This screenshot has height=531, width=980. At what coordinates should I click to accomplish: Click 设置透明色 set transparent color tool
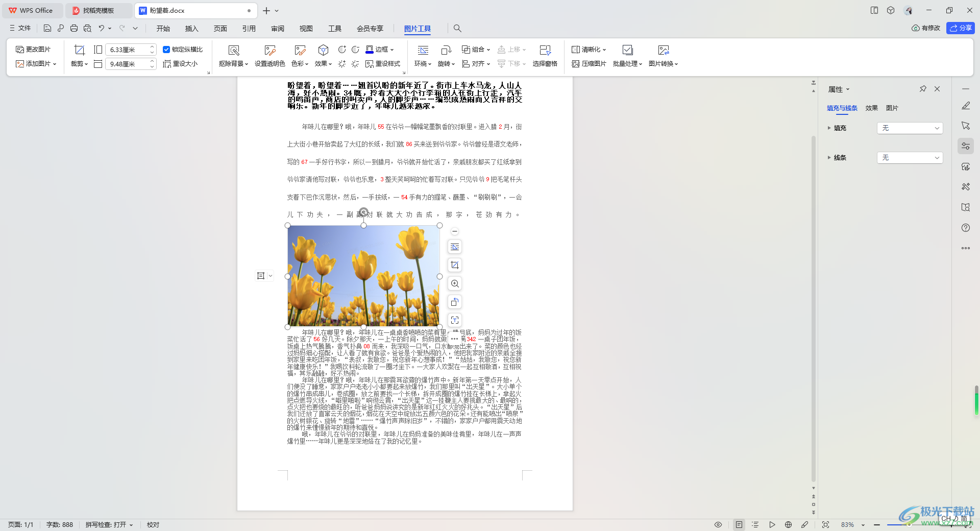269,56
